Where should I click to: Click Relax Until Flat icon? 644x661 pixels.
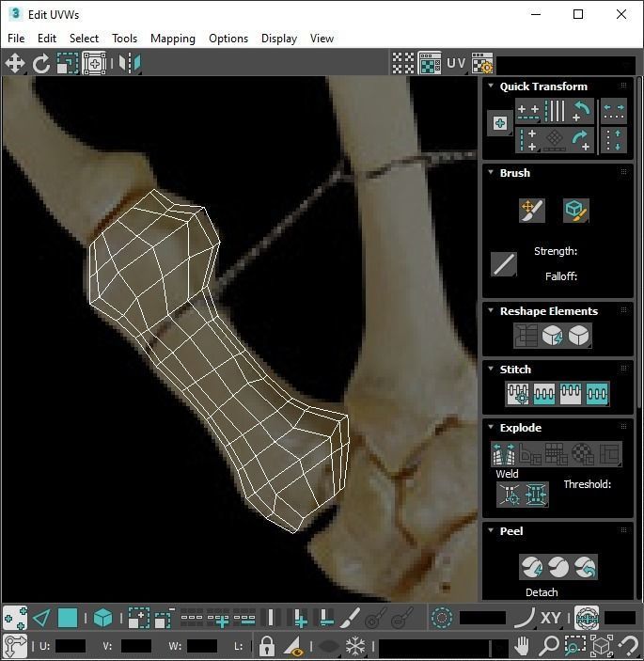(552, 336)
